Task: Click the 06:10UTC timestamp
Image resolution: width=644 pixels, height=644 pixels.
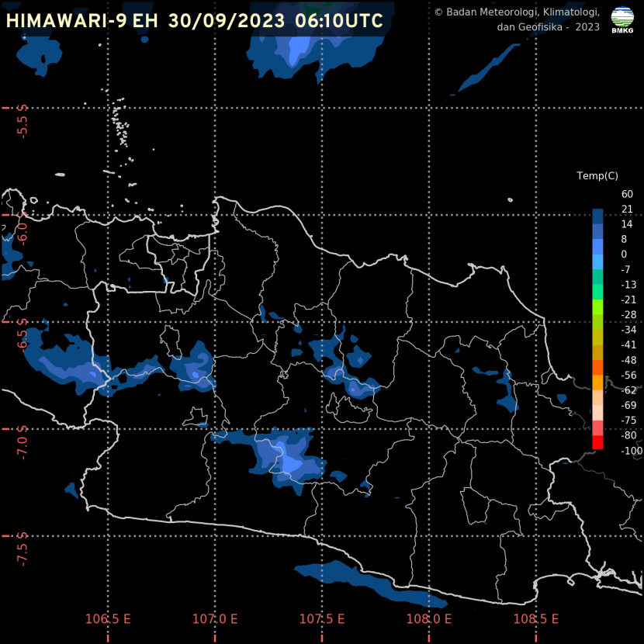Action: 339,21
